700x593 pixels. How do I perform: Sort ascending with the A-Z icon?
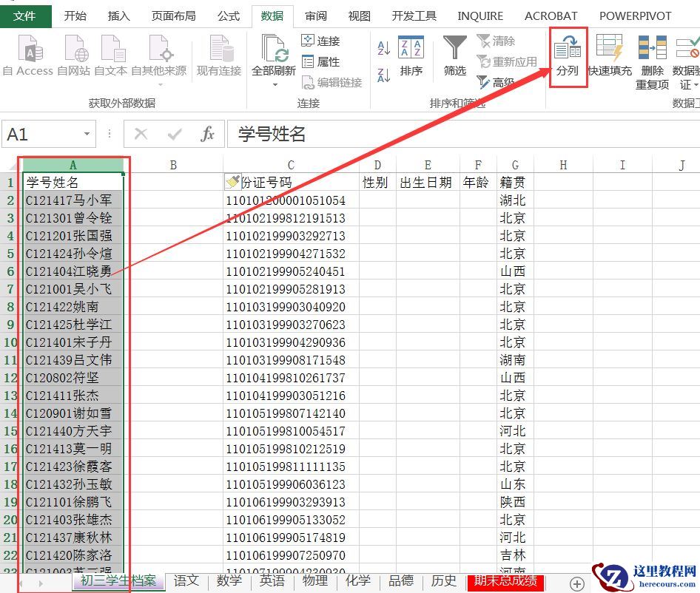(383, 48)
